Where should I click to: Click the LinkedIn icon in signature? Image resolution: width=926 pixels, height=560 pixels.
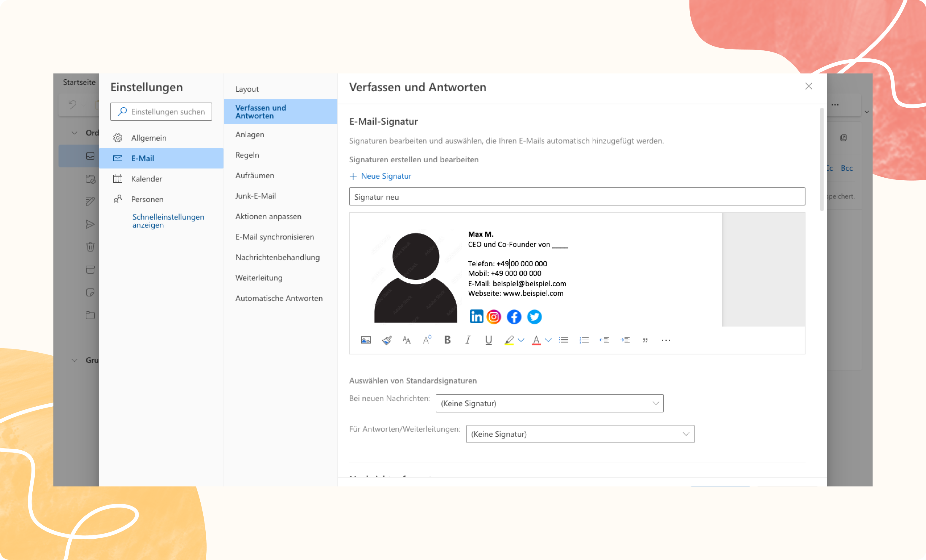point(476,316)
